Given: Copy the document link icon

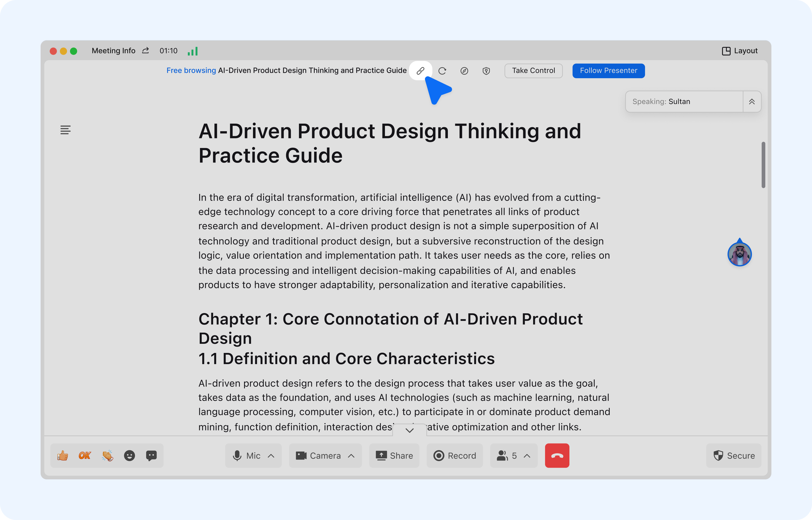Looking at the screenshot, I should pyautogui.click(x=420, y=71).
